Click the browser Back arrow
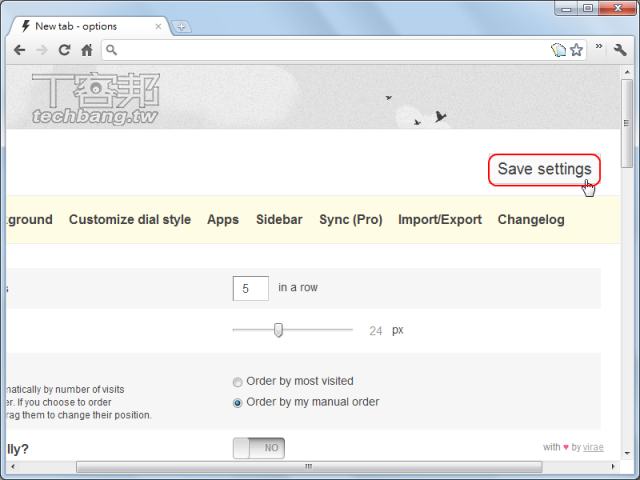This screenshot has width=640, height=480. (x=19, y=50)
